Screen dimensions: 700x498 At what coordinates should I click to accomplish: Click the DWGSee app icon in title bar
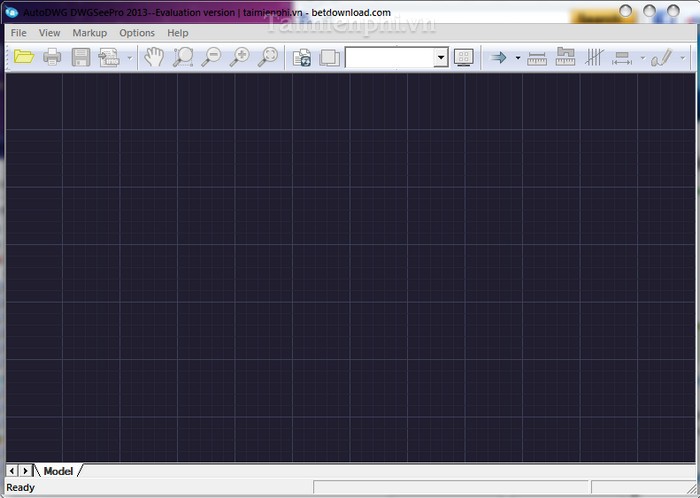11,12
